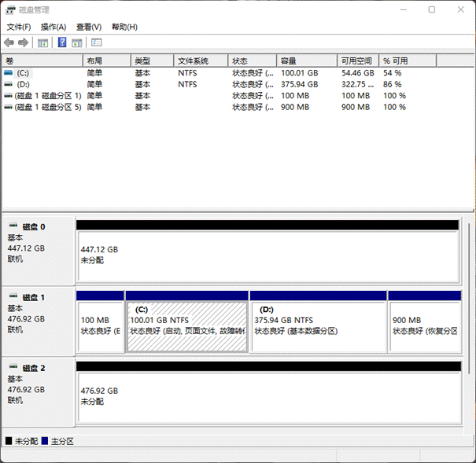Toggle the show/hide action pane icon
The height and width of the screenshot is (463, 476).
pyautogui.click(x=78, y=42)
